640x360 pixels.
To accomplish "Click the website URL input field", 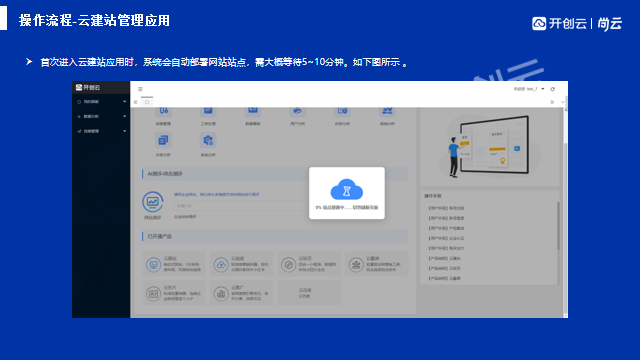I will [241, 206].
